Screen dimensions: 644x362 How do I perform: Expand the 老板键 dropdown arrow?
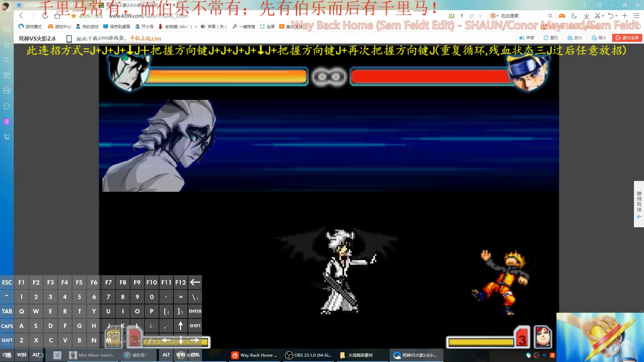click(x=196, y=27)
